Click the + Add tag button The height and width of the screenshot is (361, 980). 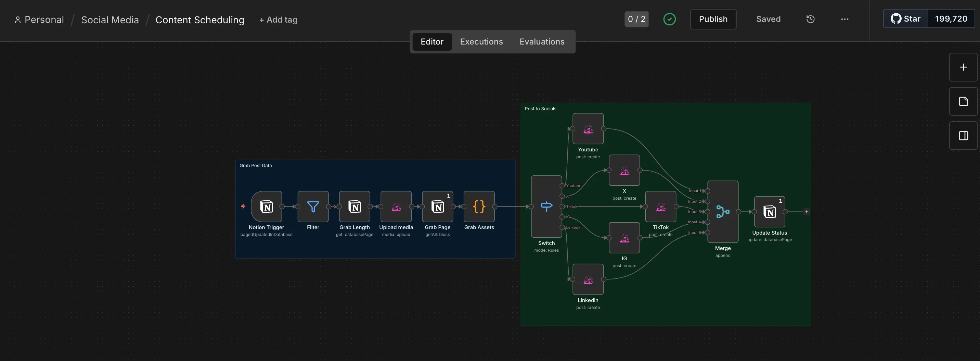coord(278,20)
